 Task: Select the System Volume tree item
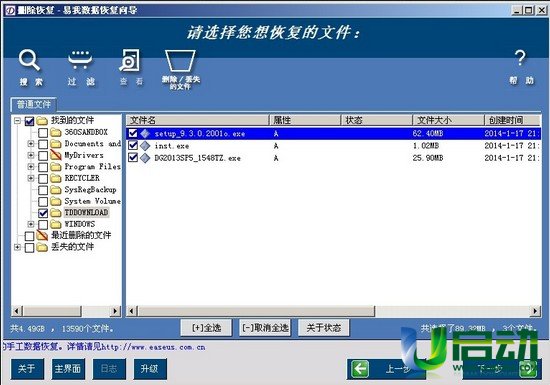click(x=93, y=201)
